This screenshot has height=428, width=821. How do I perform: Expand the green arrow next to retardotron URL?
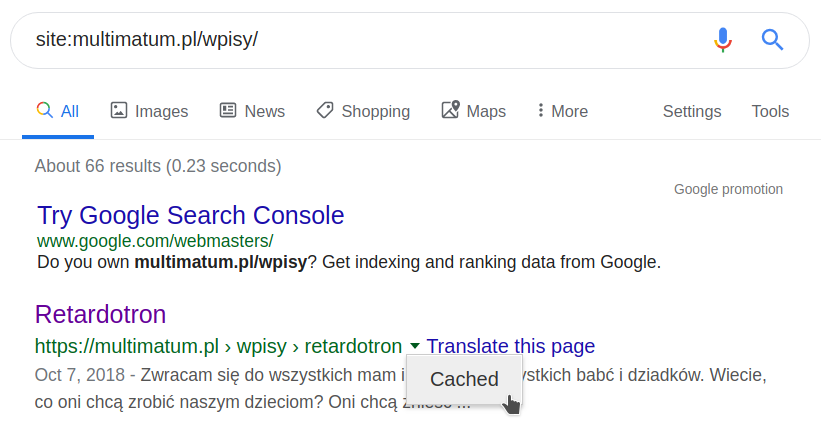(x=415, y=347)
